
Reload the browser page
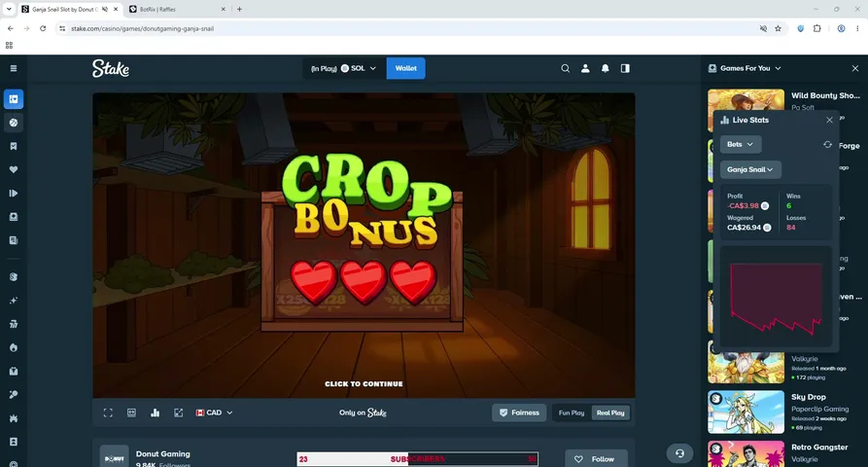(x=43, y=28)
